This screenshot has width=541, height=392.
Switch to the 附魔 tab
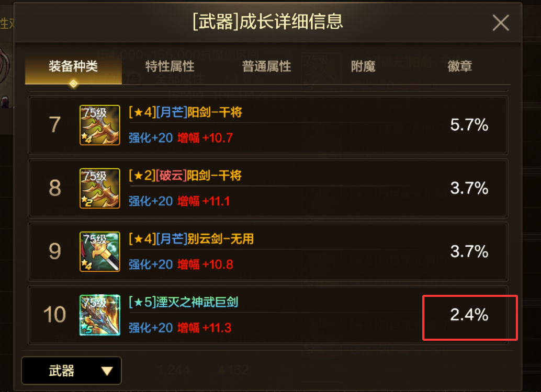click(363, 66)
